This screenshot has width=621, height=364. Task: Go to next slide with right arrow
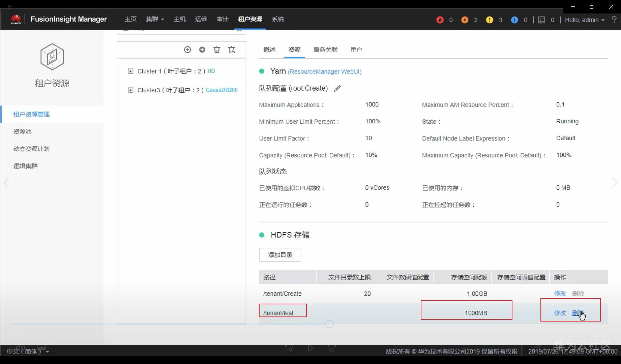[615, 182]
